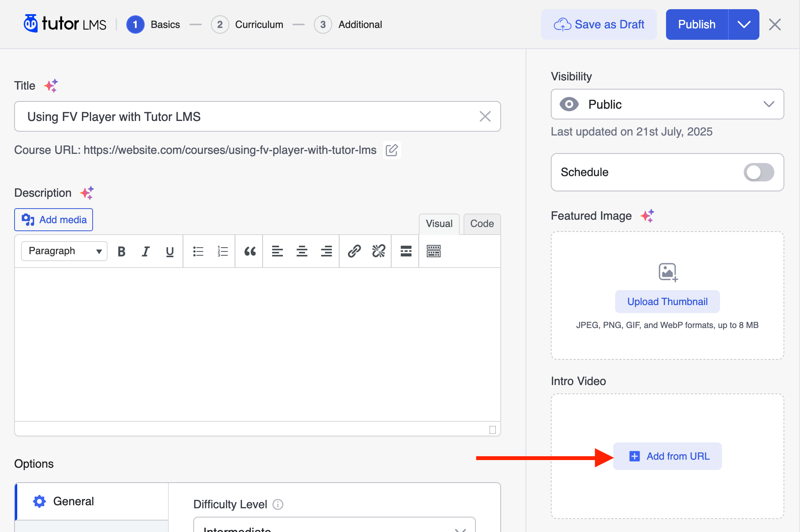Insert a numbered list
The width and height of the screenshot is (800, 532).
223,251
